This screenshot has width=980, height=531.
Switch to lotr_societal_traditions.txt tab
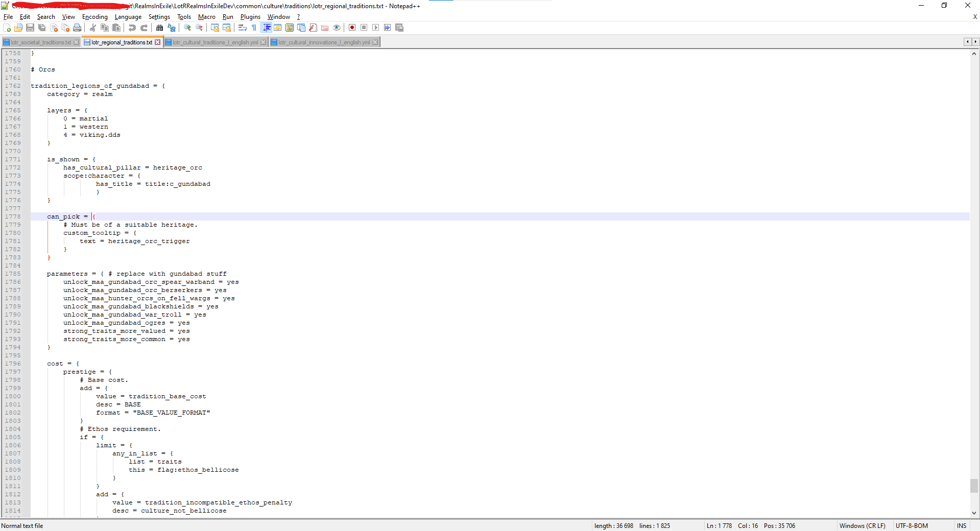(41, 42)
